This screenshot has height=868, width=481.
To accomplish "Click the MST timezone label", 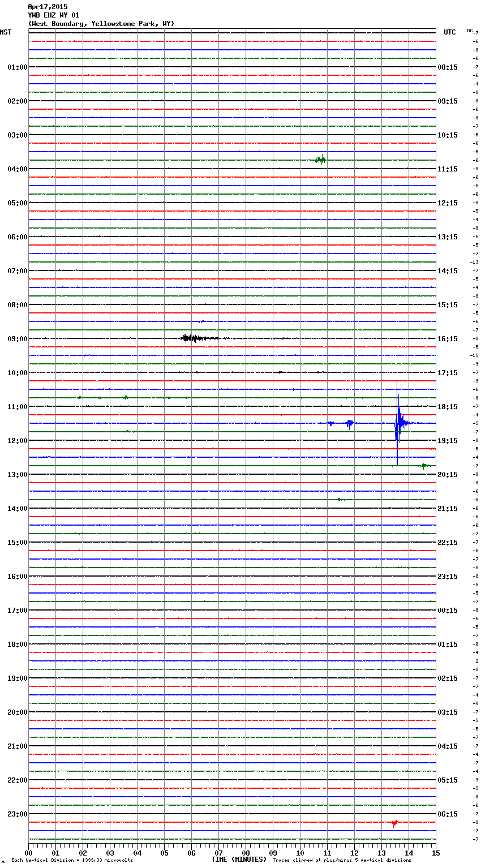I will 6,32.
